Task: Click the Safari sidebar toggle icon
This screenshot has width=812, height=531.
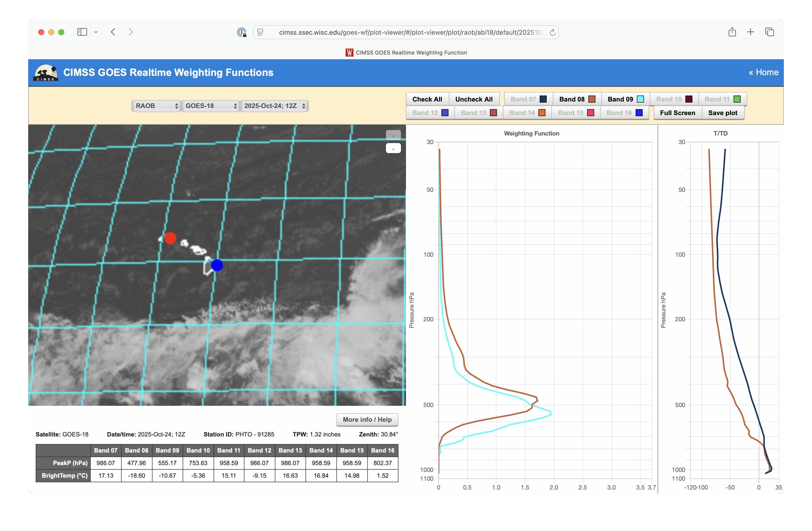Action: coord(82,32)
